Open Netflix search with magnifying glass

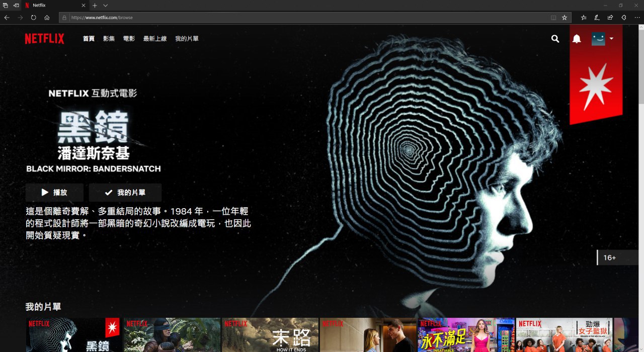[555, 39]
